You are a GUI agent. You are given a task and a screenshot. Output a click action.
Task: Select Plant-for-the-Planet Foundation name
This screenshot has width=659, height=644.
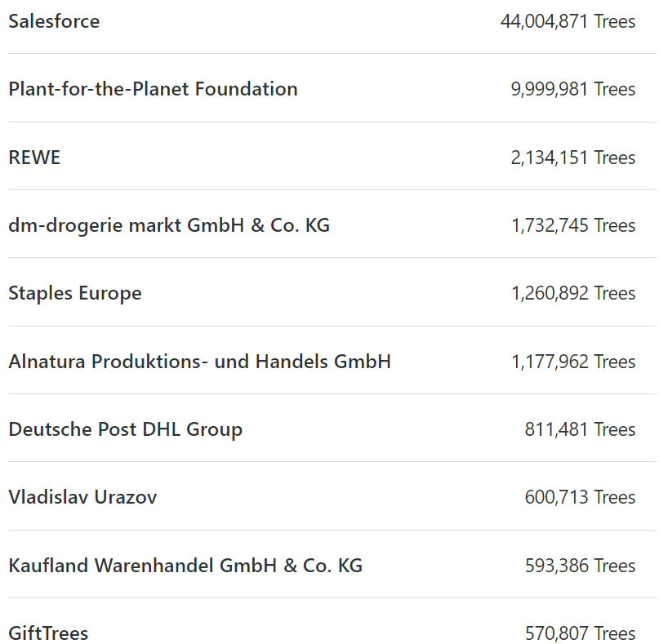point(153,89)
